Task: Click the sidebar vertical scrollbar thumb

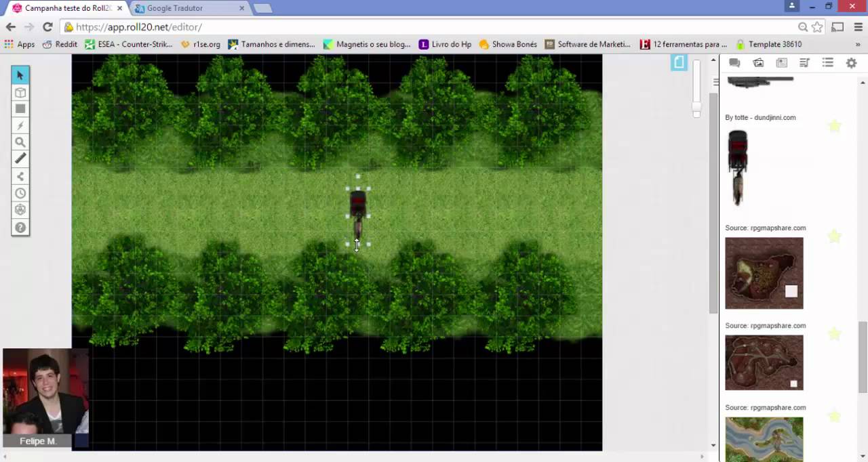Action: (863, 357)
